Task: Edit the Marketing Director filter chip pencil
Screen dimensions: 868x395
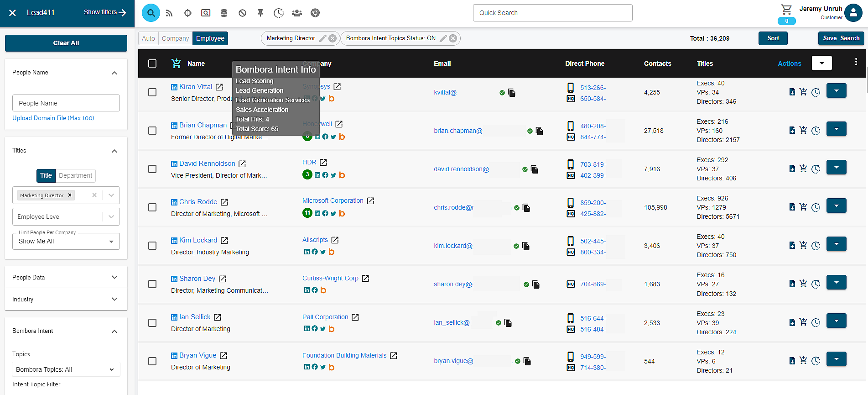Action: coord(322,38)
